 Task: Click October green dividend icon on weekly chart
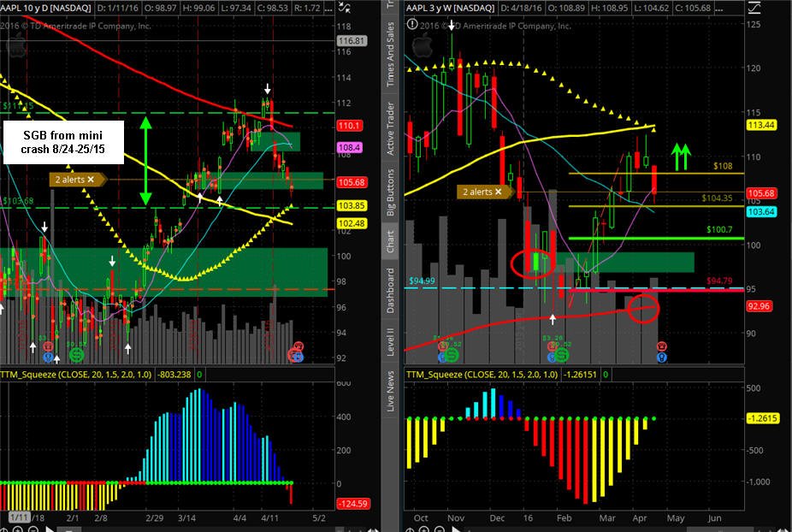(452, 355)
